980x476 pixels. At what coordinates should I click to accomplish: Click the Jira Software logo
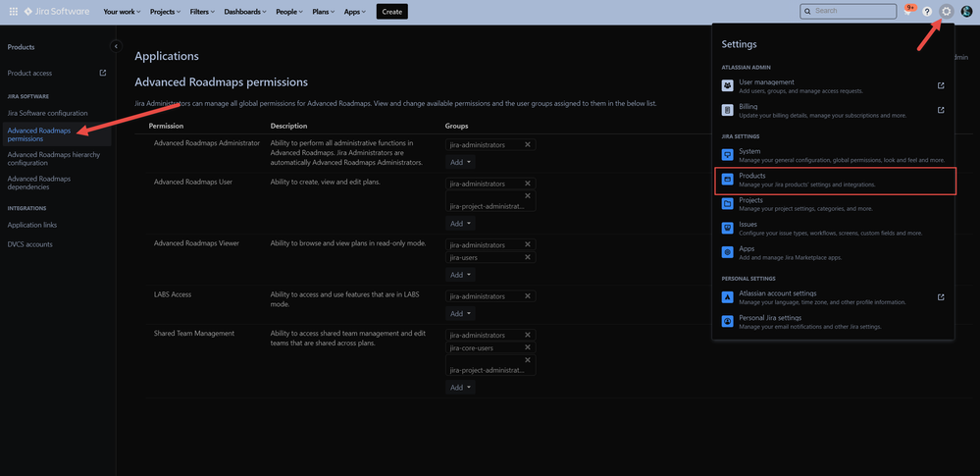57,11
